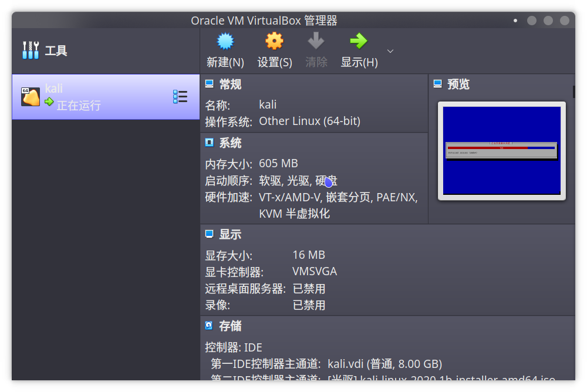Click the name value kali in General
Screen dimensions: 587x392
pos(268,104)
